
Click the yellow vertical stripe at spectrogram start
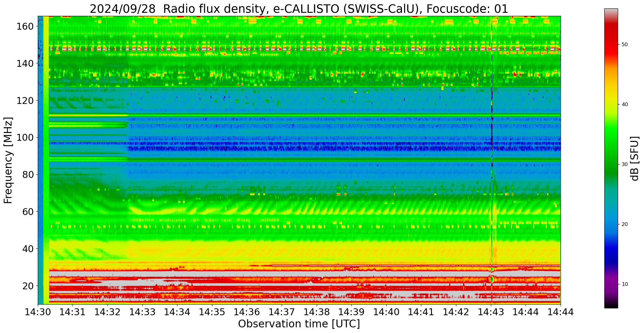click(x=46, y=156)
